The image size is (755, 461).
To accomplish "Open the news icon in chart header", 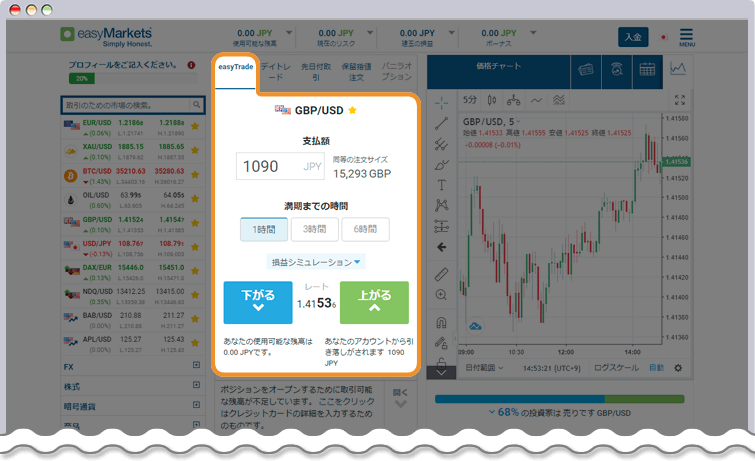I will point(586,70).
